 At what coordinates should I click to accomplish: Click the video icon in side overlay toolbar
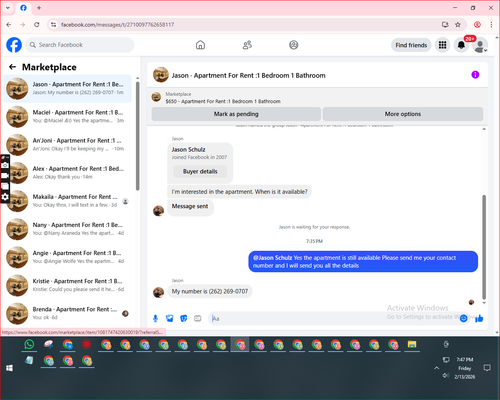pyautogui.click(x=5, y=175)
